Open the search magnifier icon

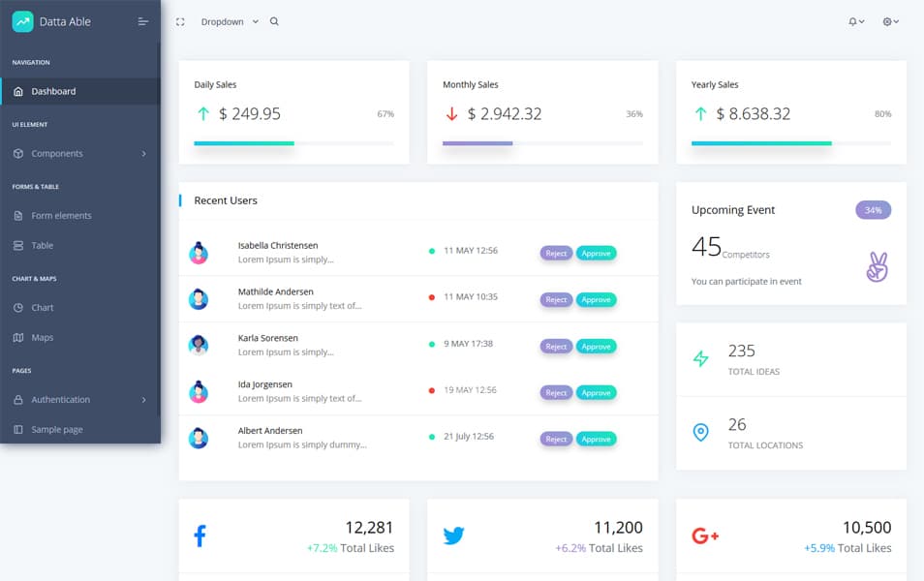click(274, 21)
